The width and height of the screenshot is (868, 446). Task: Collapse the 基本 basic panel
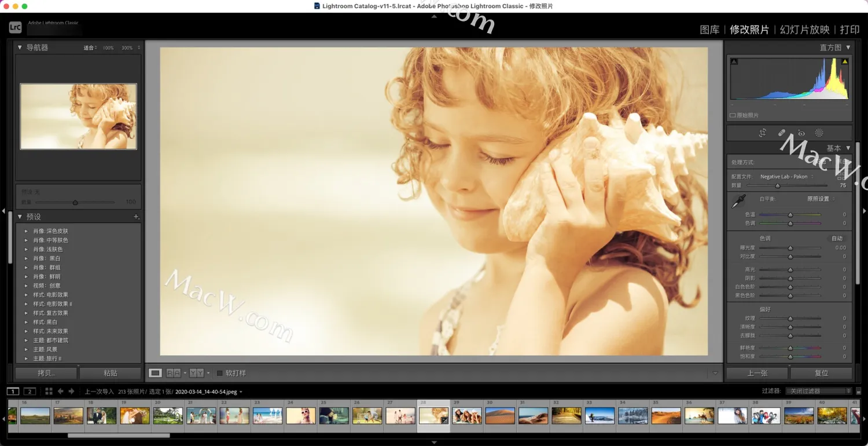click(848, 148)
